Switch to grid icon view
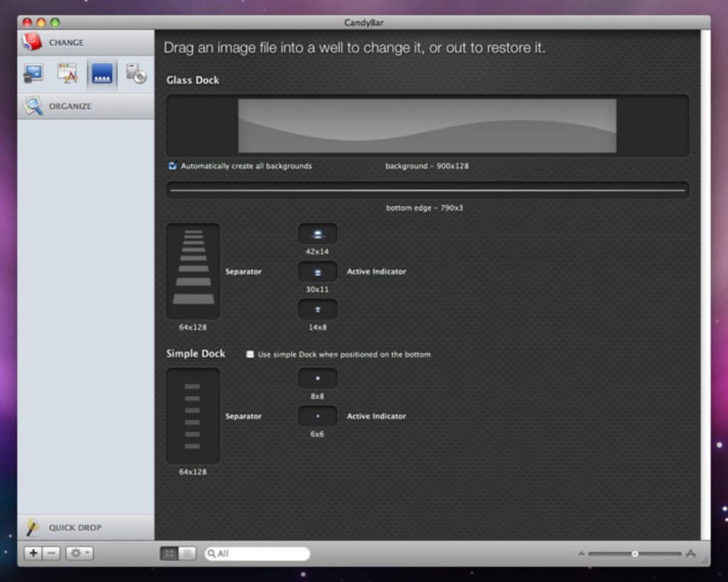 [169, 553]
